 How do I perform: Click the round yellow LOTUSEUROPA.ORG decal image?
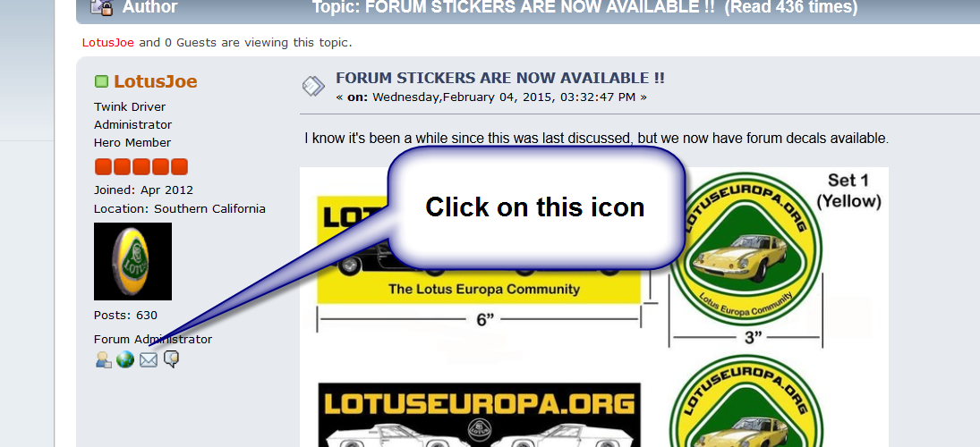coord(746,249)
